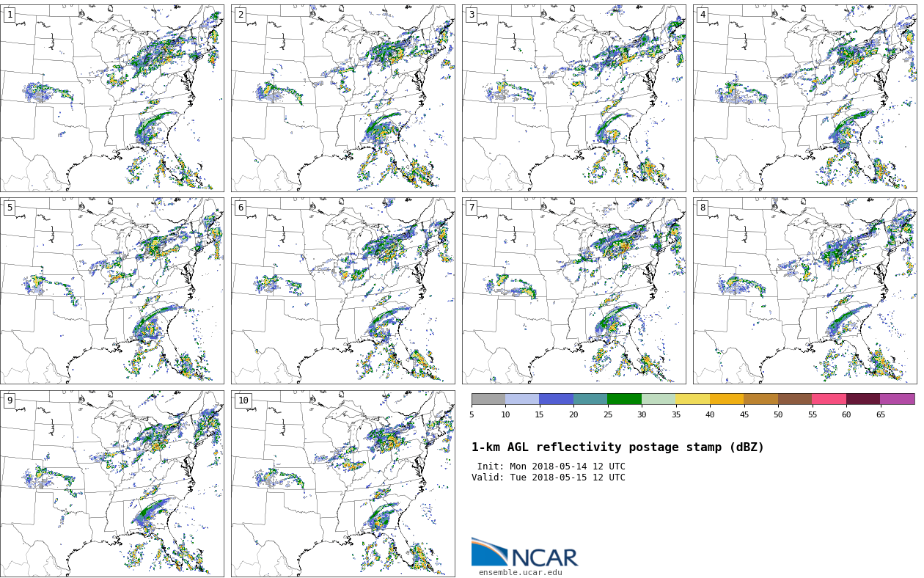This screenshot has width=924, height=578.
Task: Select the dark green 25-30 dBZ swatch
Action: tap(624, 400)
